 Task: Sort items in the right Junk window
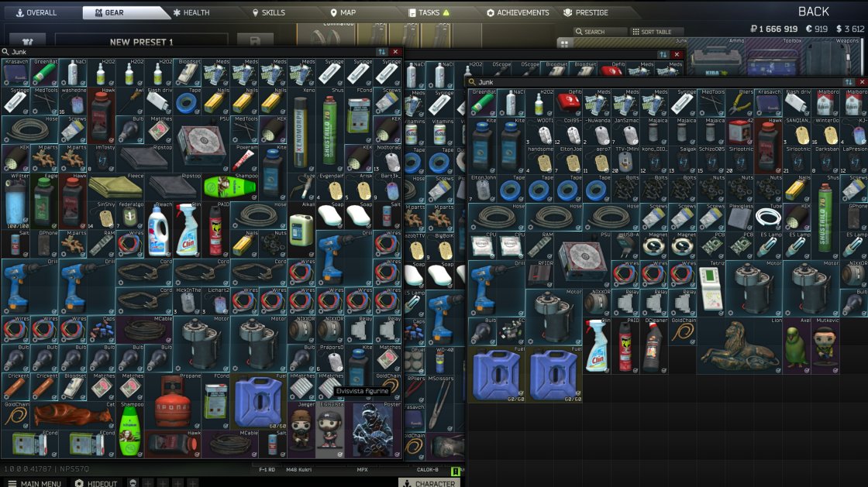tap(849, 82)
